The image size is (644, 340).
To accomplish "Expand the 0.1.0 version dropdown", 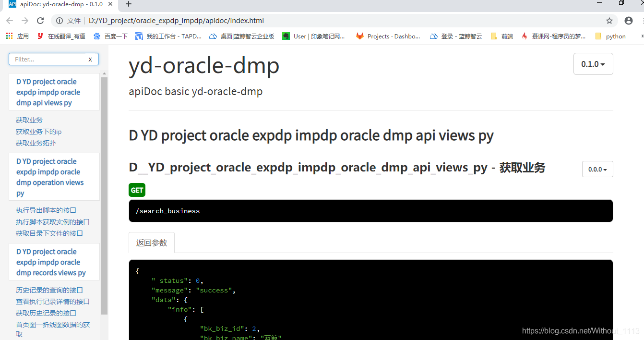I will [593, 64].
